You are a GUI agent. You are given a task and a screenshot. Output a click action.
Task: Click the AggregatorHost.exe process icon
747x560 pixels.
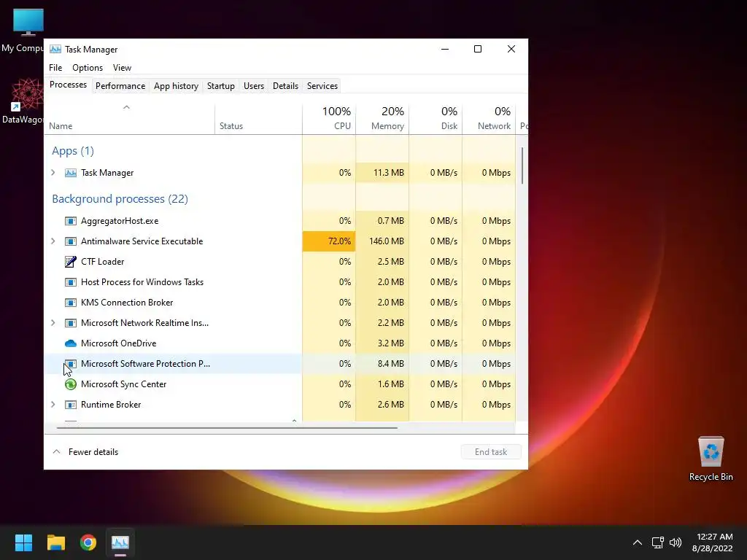click(x=71, y=221)
